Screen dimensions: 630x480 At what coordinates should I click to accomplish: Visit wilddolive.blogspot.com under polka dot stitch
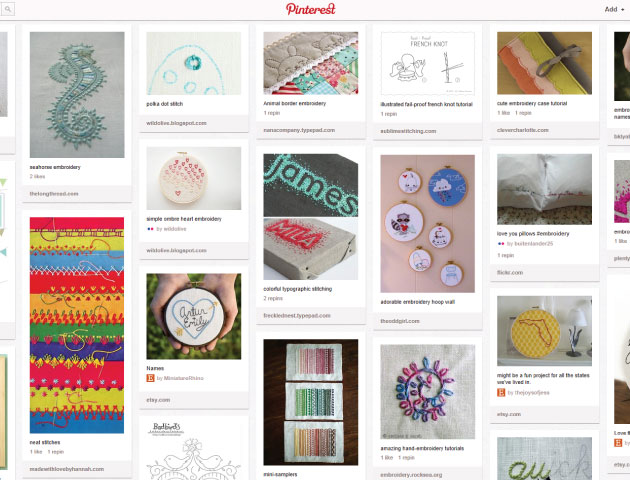coord(176,123)
